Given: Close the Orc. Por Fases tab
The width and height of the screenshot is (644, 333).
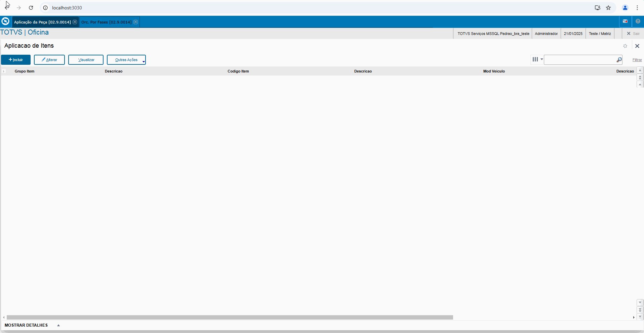Looking at the screenshot, I should tap(135, 22).
